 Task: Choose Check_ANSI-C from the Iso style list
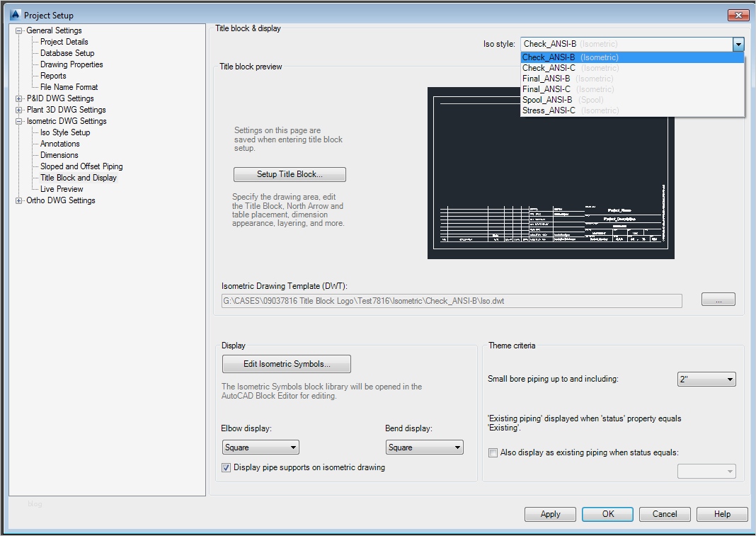(632, 68)
